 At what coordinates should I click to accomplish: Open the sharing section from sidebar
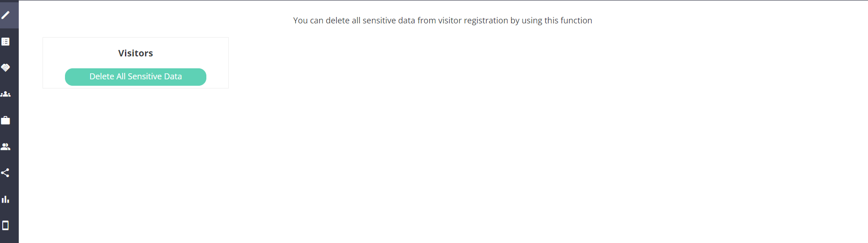click(5, 173)
